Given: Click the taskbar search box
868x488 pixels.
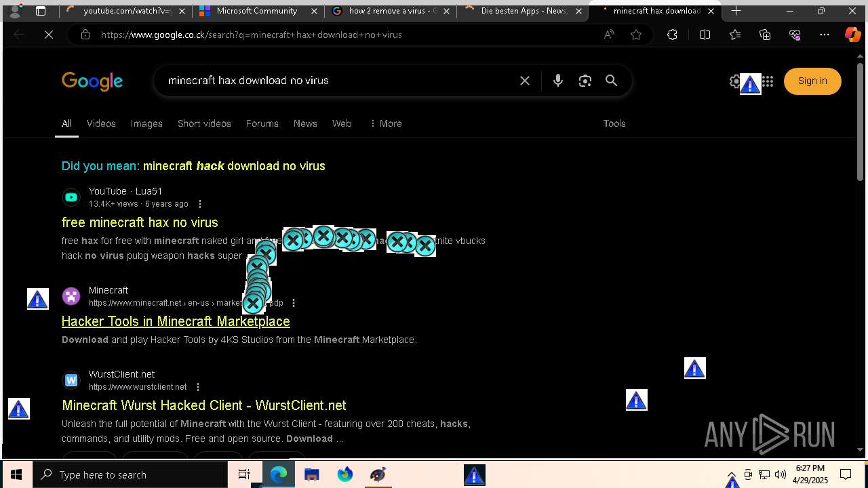Looking at the screenshot, I should [x=130, y=474].
